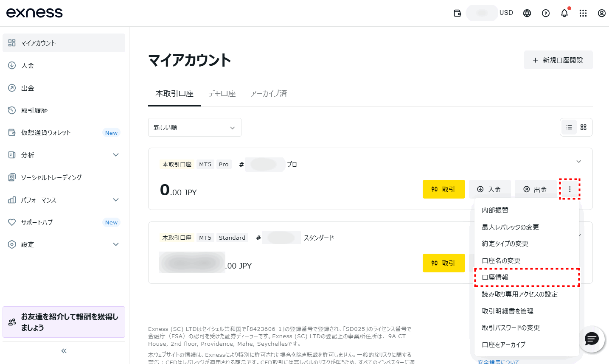
Task: Click the MT5 tag on Pro account
Action: point(205,164)
